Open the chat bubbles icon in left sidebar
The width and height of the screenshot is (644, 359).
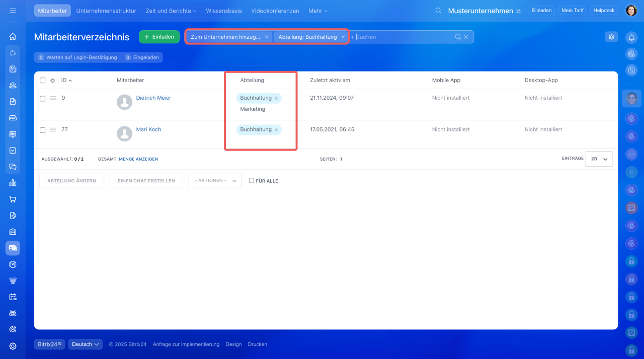pos(13,167)
